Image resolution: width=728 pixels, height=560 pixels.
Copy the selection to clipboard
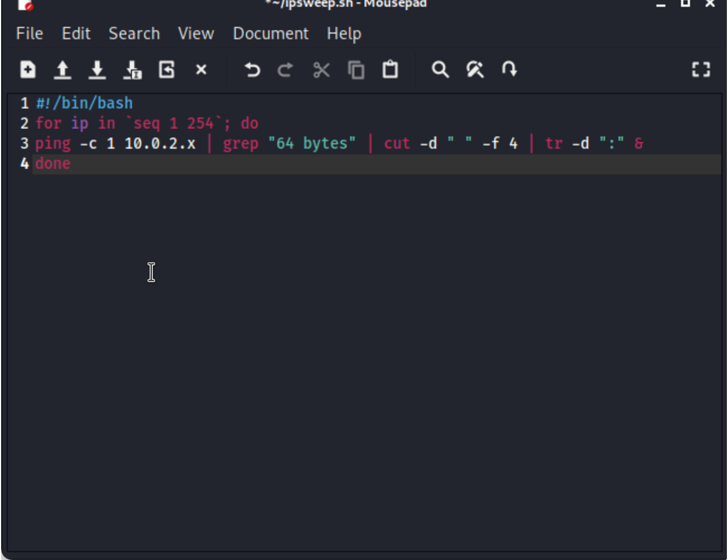[356, 70]
